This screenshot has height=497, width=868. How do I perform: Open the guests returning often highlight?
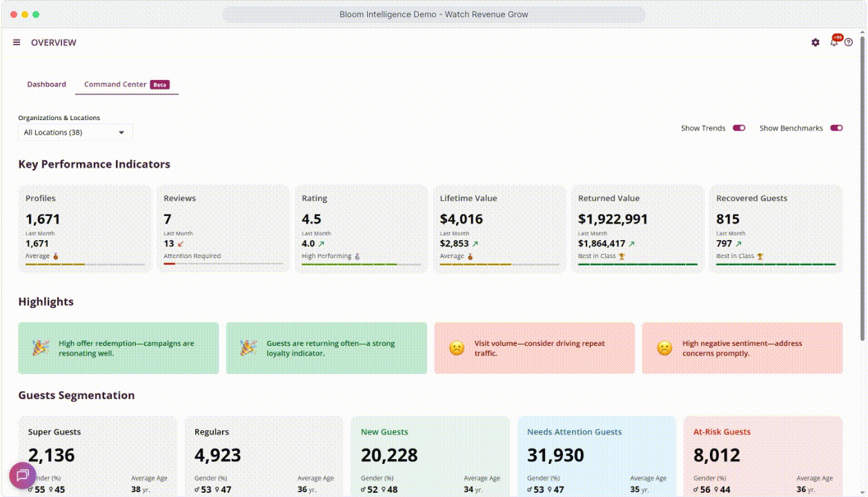click(326, 349)
